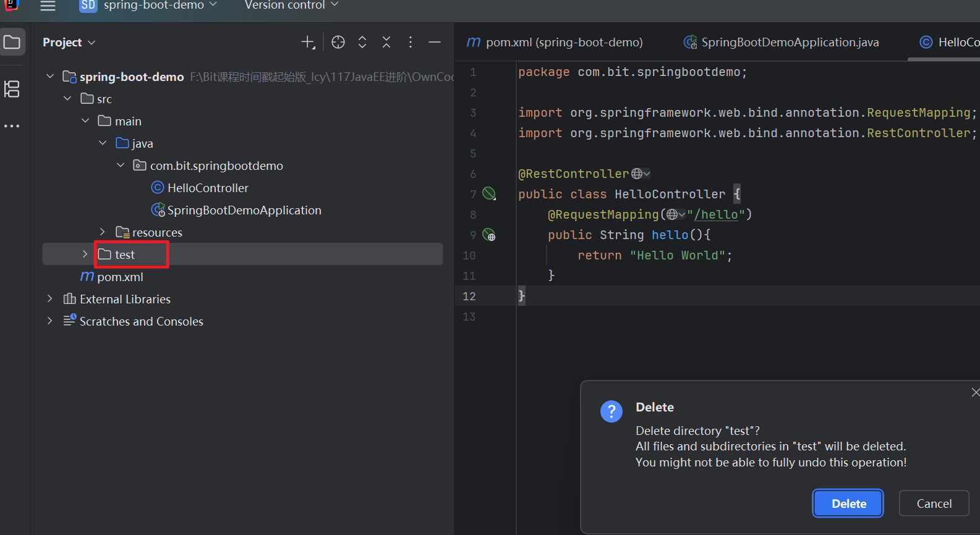Expand the test folder
Viewport: 980px width, 535px height.
tap(85, 254)
